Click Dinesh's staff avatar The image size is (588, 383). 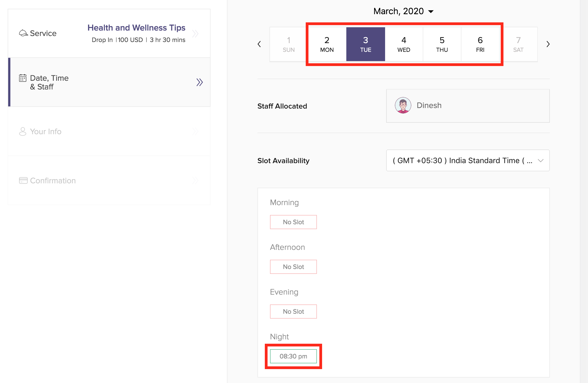coord(403,106)
